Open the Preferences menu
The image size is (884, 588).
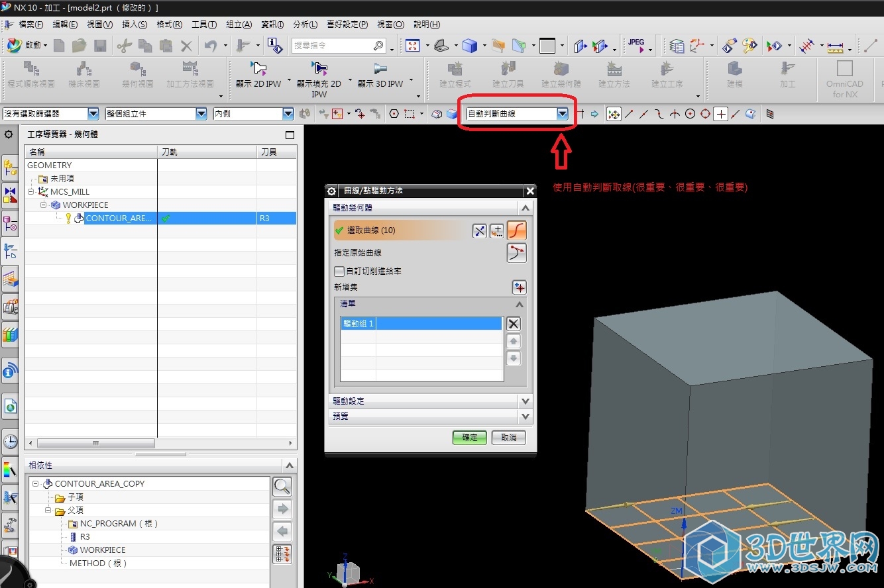(x=347, y=24)
